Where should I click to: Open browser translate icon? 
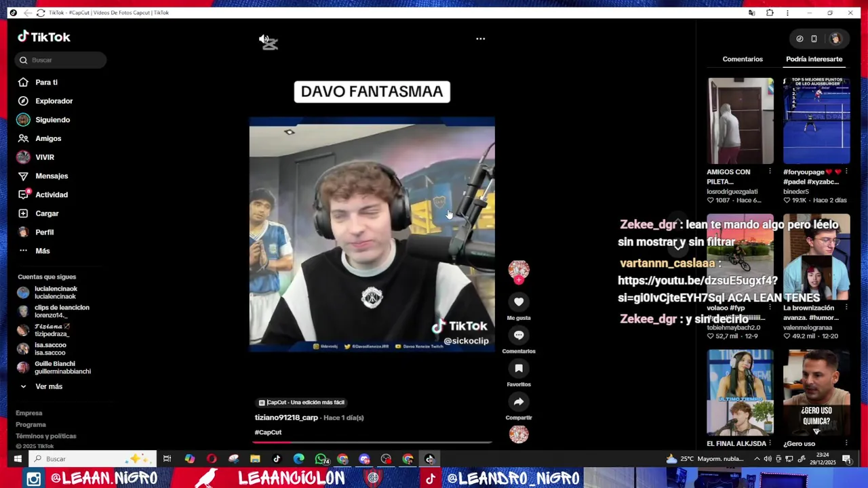(751, 13)
